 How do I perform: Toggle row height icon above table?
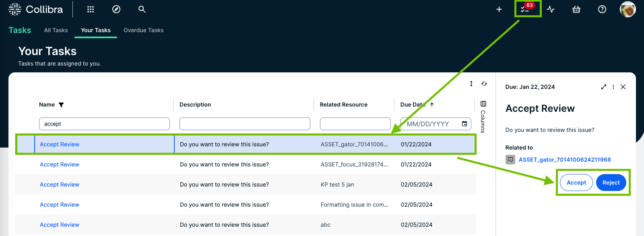(471, 84)
